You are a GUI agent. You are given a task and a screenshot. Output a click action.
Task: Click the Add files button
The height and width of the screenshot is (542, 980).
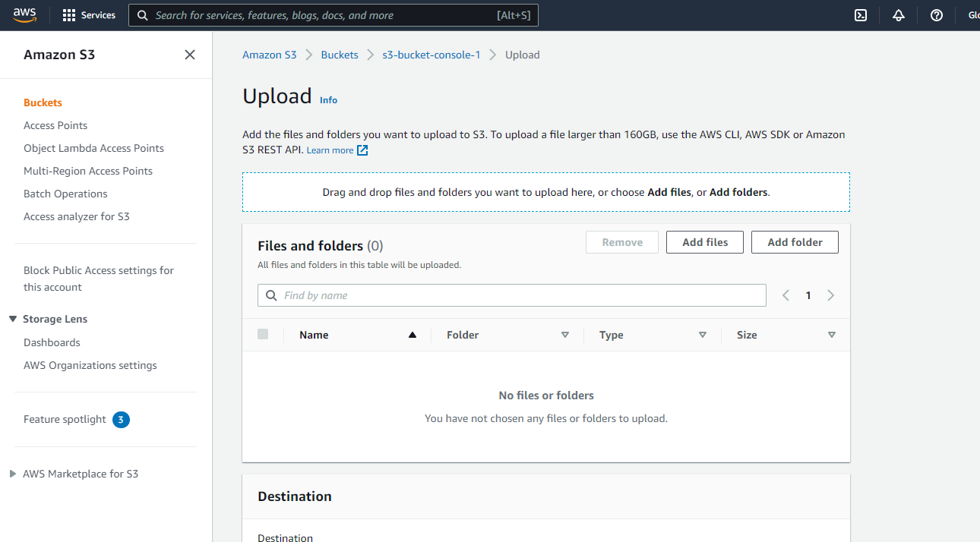coord(705,242)
